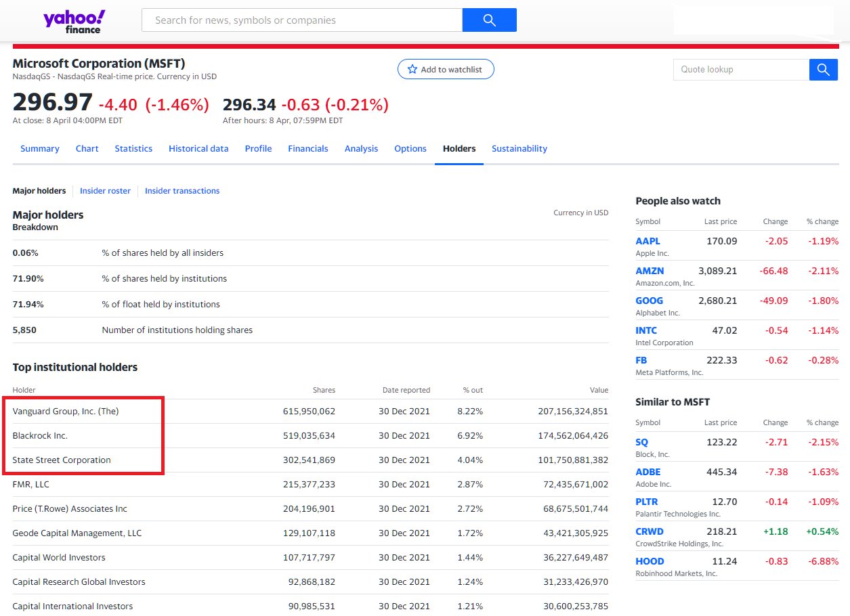Click Microsoft Corporation (MSFT) title
The height and width of the screenshot is (616, 850).
[x=99, y=64]
